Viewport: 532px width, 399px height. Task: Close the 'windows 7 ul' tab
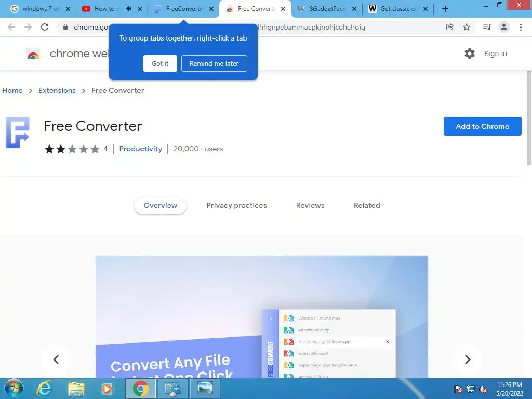coord(68,9)
